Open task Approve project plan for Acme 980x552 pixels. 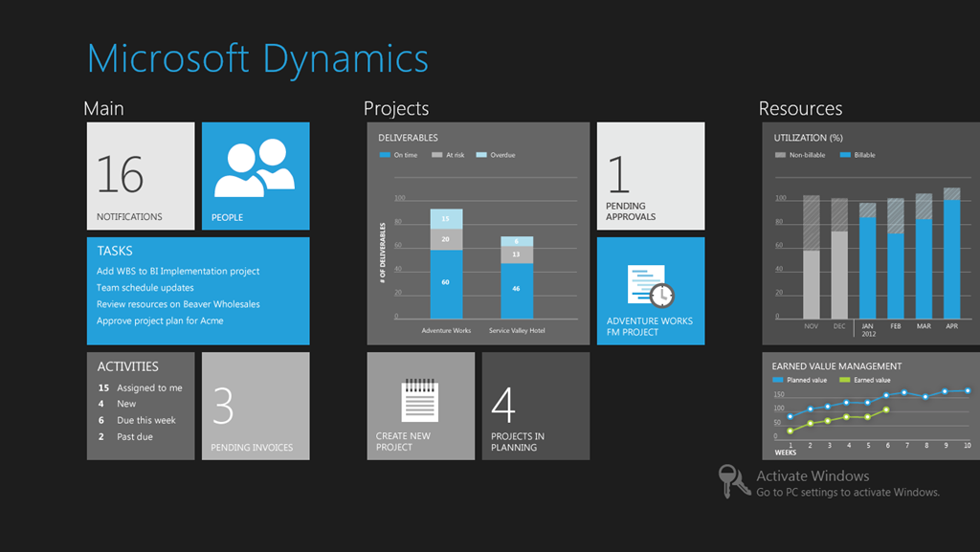click(x=160, y=320)
